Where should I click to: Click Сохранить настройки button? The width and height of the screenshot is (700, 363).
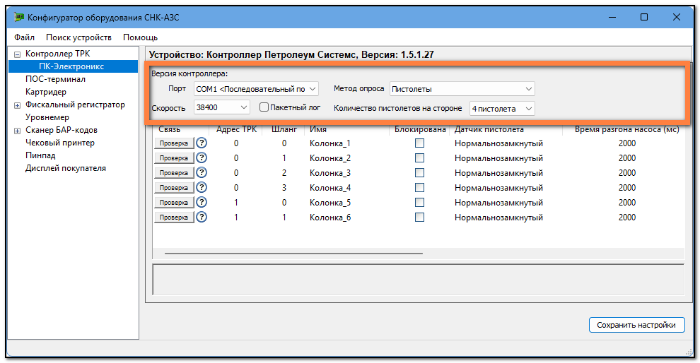pos(636,325)
